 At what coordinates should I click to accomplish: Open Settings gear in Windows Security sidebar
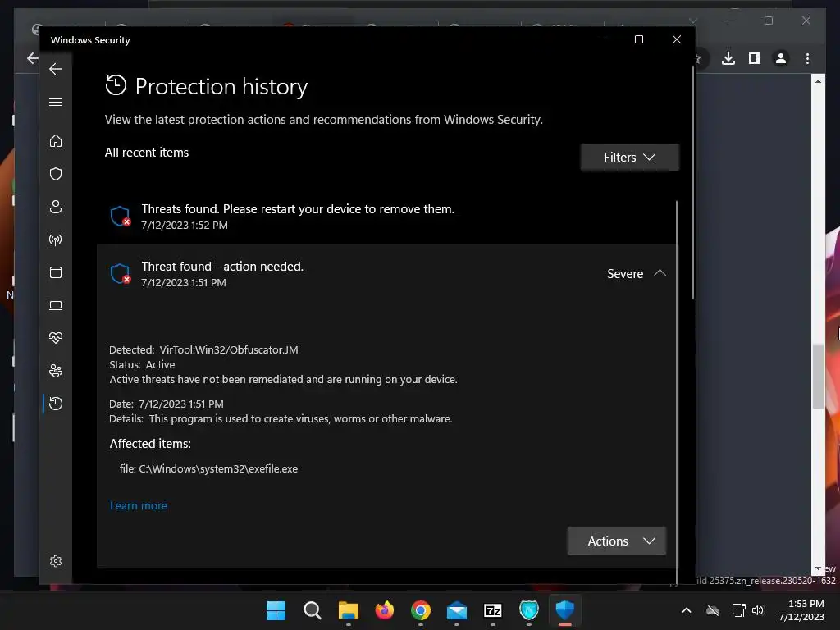point(56,561)
